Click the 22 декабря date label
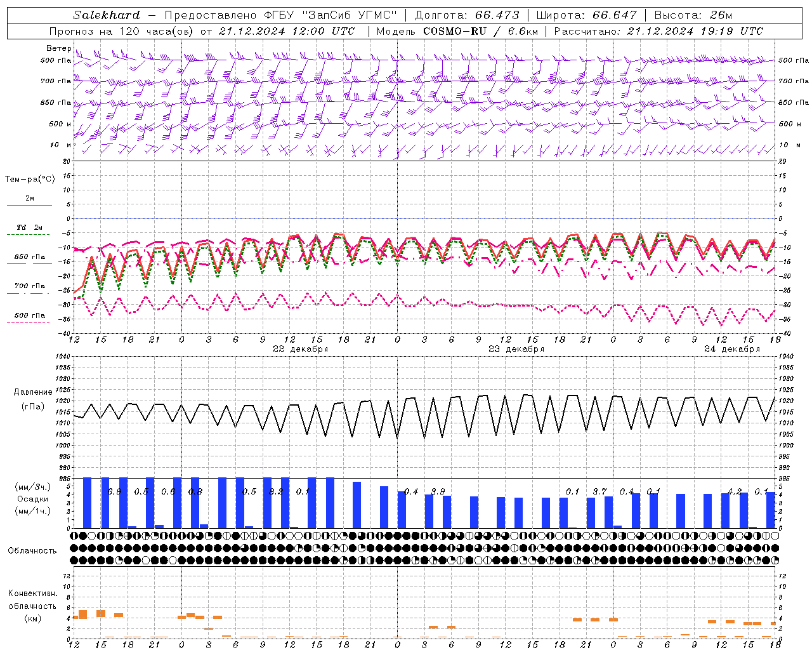812x650 pixels. (x=300, y=349)
